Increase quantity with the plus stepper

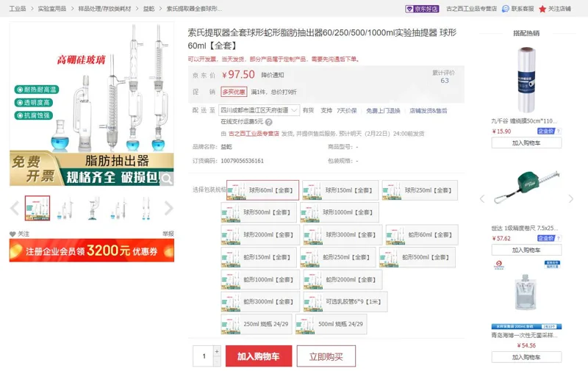217,351
